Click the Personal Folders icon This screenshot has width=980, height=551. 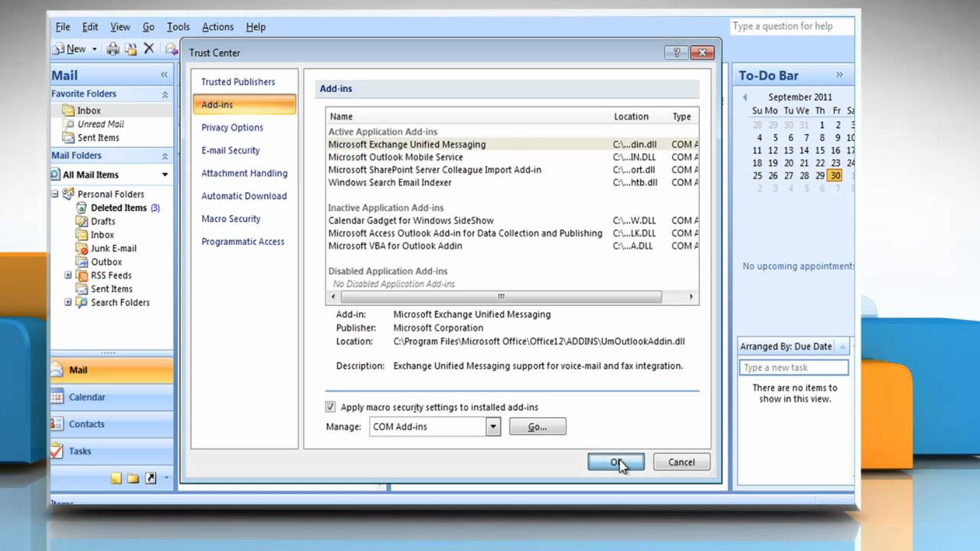coord(69,194)
